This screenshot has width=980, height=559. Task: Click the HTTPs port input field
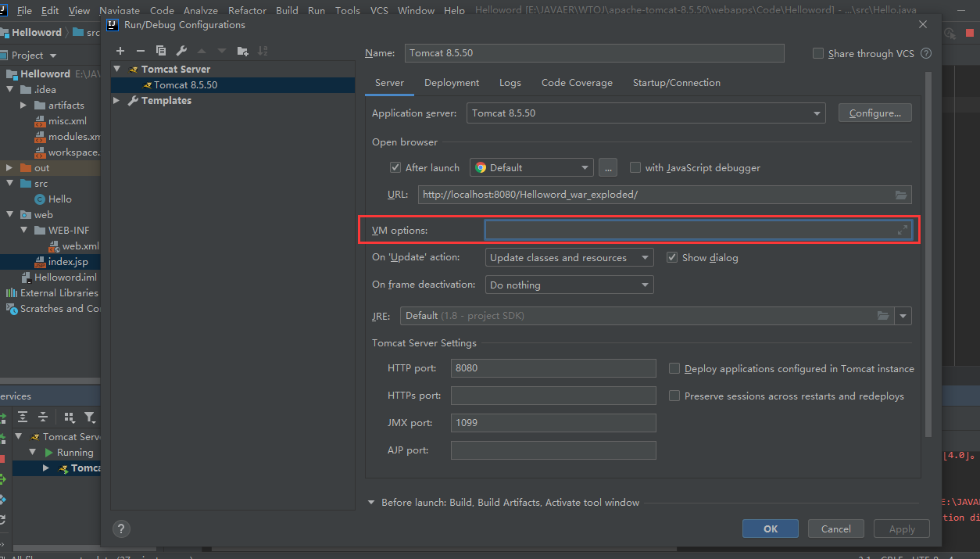tap(553, 396)
